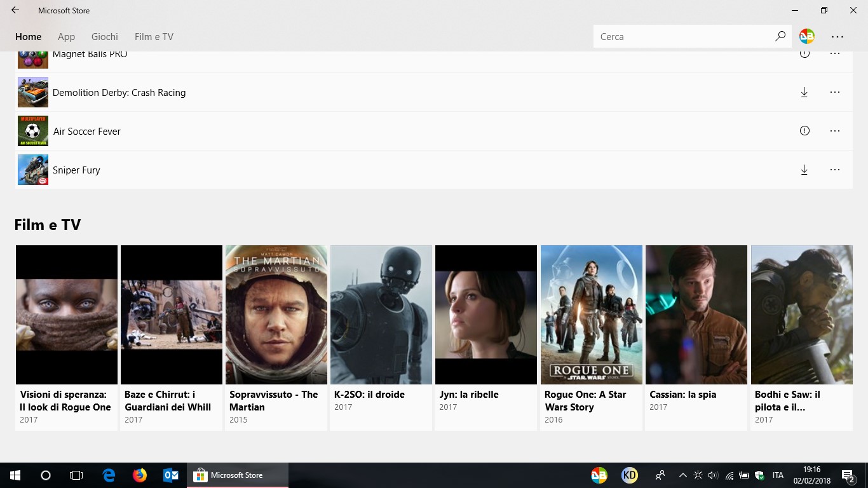868x488 pixels.
Task: Click title 'Cassian: la spia'
Action: pyautogui.click(x=683, y=395)
